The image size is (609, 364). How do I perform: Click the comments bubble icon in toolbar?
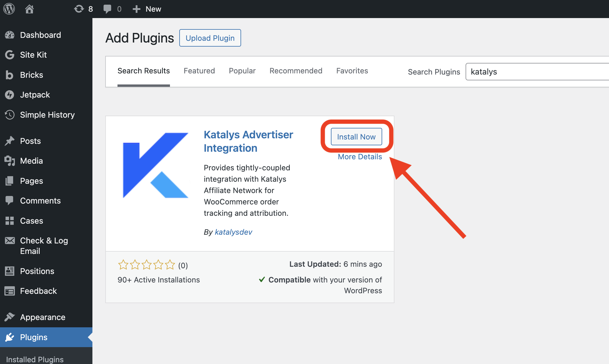pyautogui.click(x=107, y=9)
